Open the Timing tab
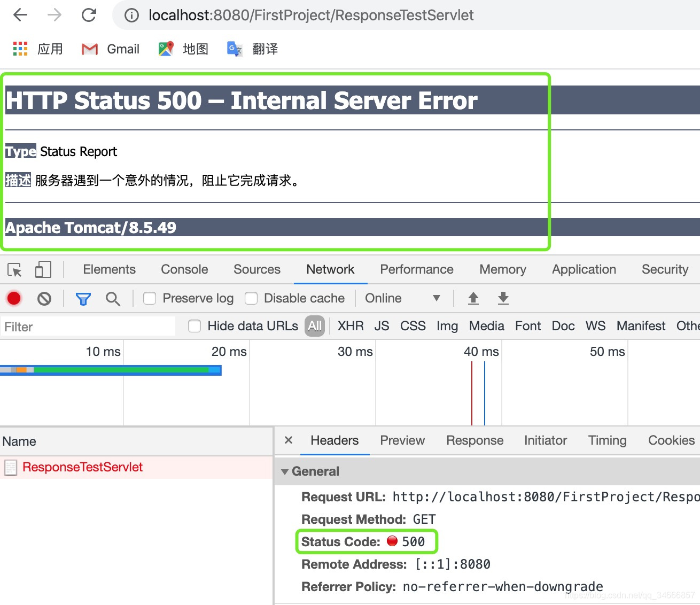The image size is (700, 605). point(608,440)
